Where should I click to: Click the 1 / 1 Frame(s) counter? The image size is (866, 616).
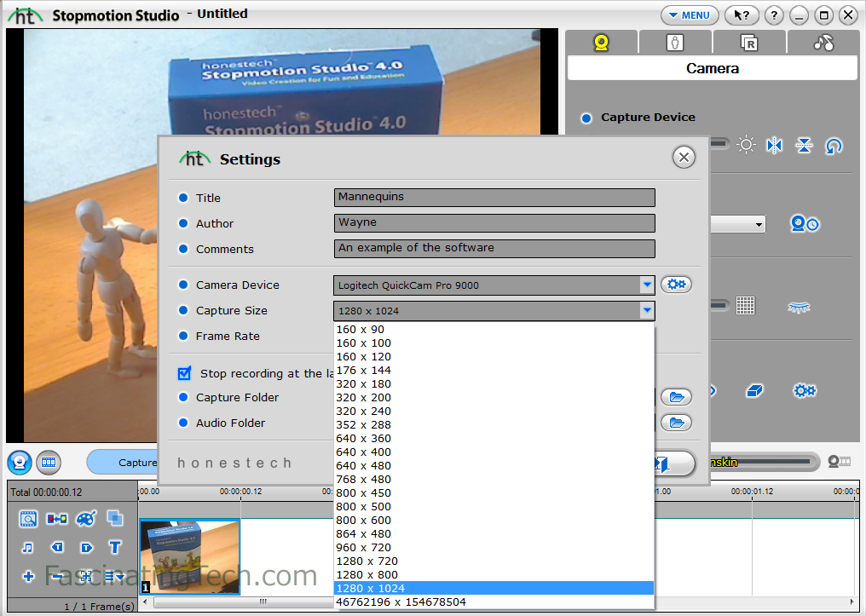pyautogui.click(x=100, y=607)
